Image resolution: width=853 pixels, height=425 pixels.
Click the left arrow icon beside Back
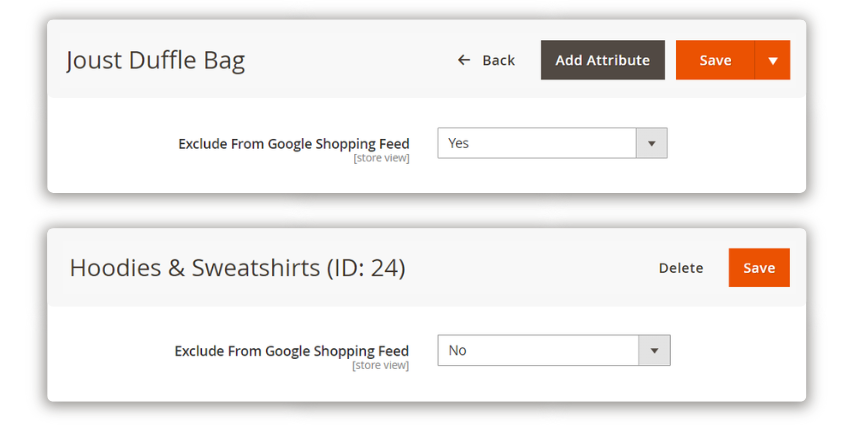[x=463, y=60]
